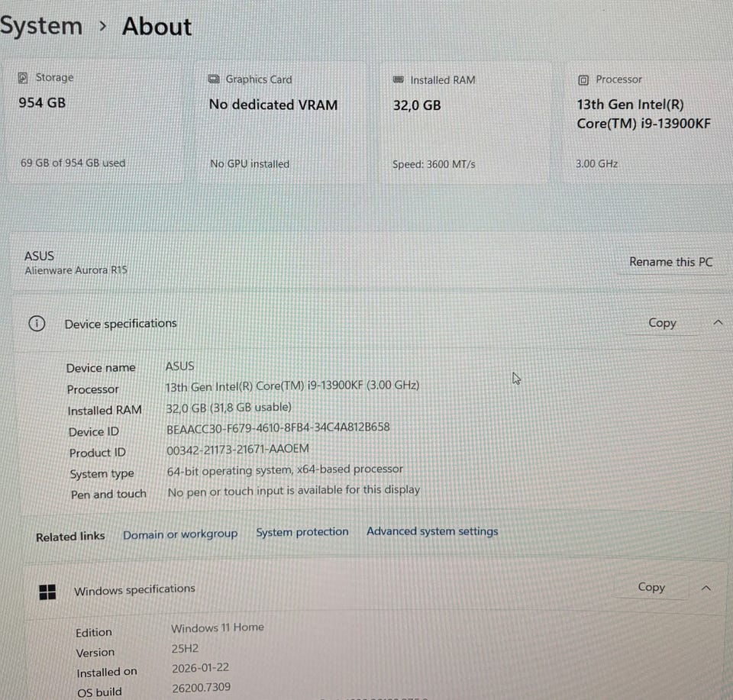The image size is (733, 700).
Task: Open Domain or workgroup link
Action: (180, 534)
